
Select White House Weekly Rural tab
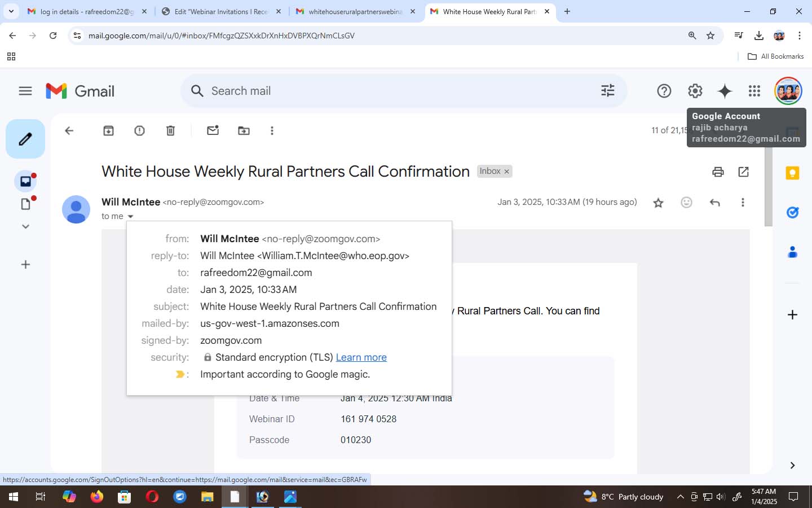pos(489,11)
